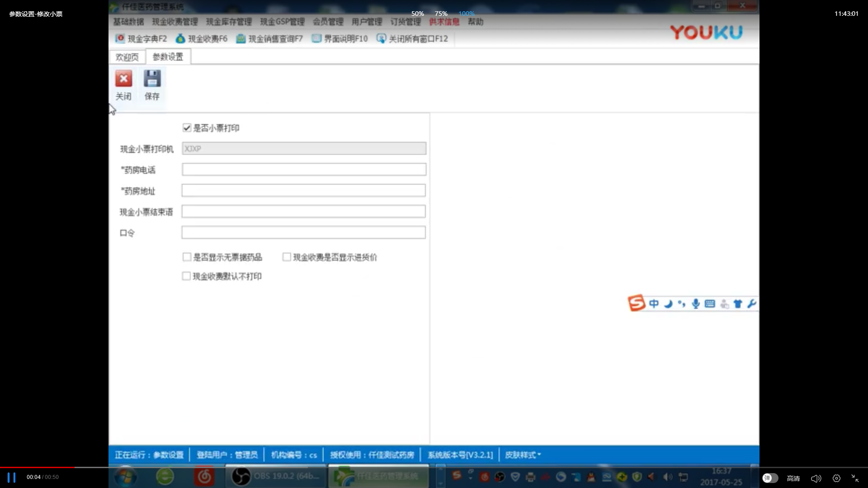Pause the video with the playback button
This screenshot has width=868, height=488.
point(11,477)
